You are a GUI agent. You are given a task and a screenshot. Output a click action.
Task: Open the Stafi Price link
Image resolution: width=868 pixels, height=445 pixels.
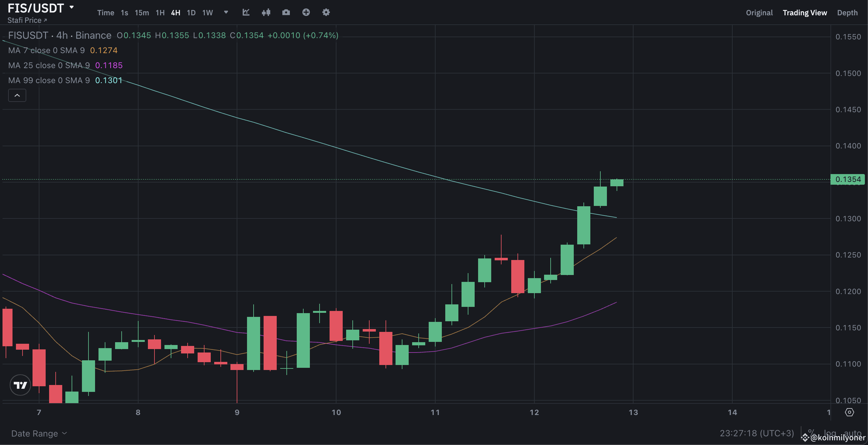(x=27, y=20)
